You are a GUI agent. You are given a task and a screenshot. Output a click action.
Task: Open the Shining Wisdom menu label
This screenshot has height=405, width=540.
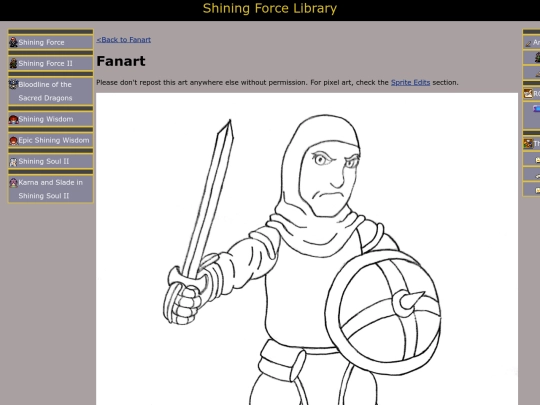pos(46,119)
